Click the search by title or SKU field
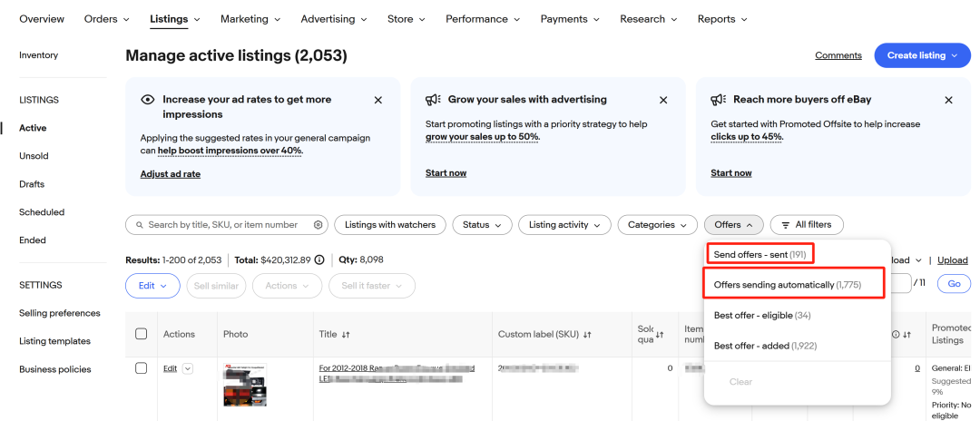The height and width of the screenshot is (421, 980). tap(222, 225)
